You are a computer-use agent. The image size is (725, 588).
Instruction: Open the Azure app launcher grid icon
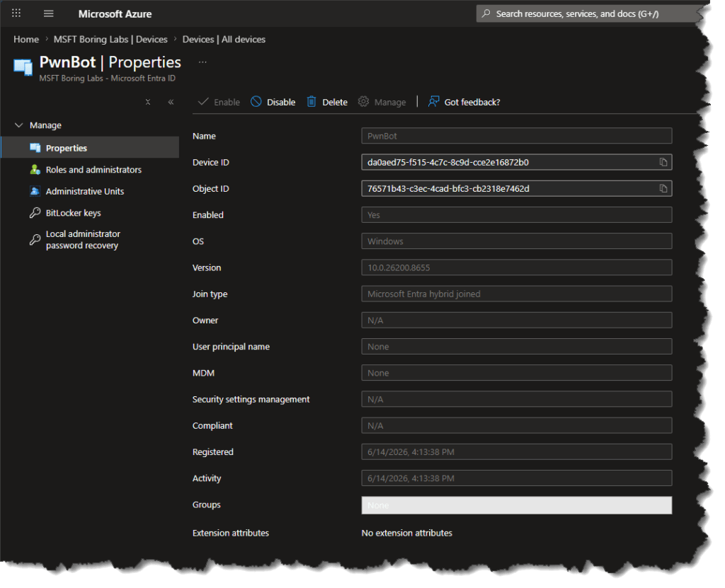pyautogui.click(x=16, y=13)
